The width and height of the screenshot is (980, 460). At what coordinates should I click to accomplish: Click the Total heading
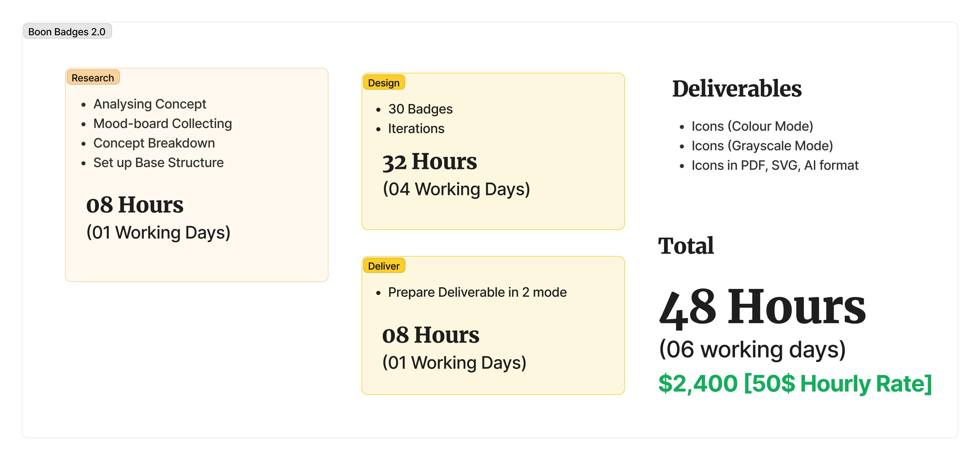tap(686, 246)
